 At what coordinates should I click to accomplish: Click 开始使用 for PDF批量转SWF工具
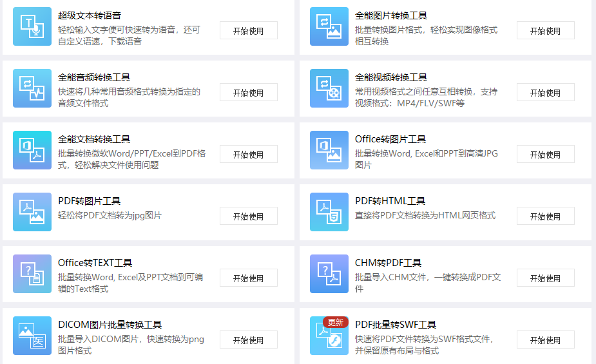[x=546, y=340]
